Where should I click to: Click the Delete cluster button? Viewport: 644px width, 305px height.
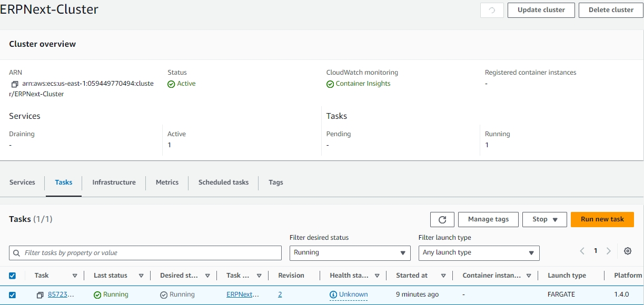pos(611,10)
